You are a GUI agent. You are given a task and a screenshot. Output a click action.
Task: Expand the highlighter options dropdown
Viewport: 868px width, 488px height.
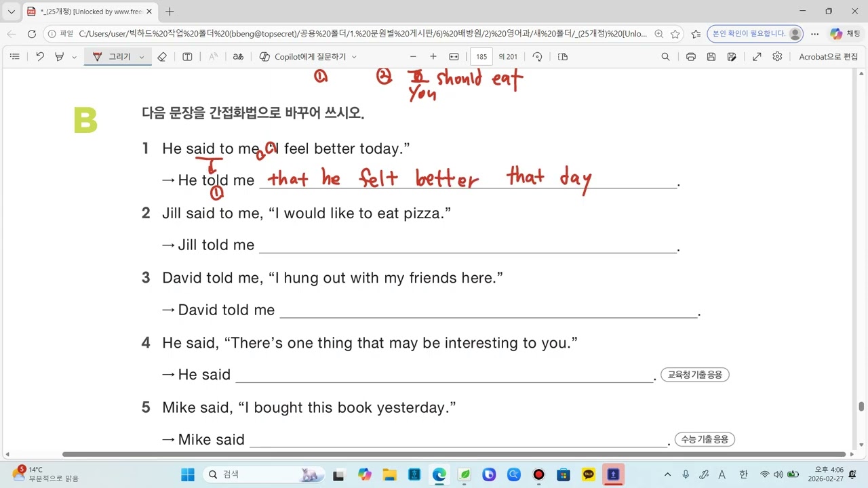pyautogui.click(x=74, y=57)
